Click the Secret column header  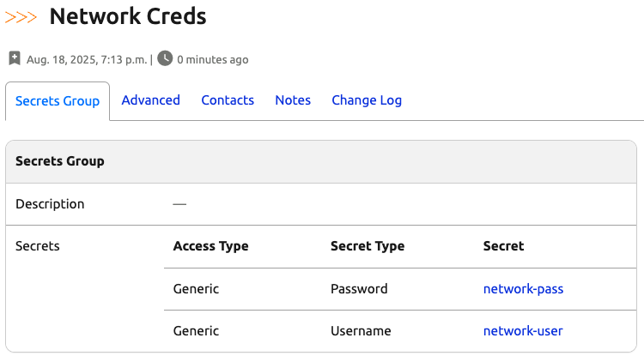click(x=503, y=246)
